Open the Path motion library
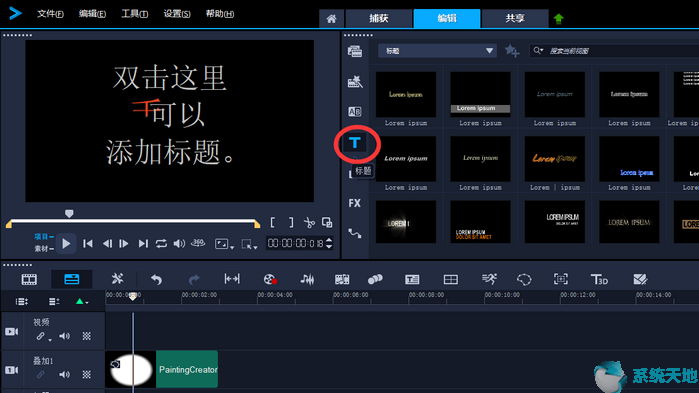 click(355, 233)
